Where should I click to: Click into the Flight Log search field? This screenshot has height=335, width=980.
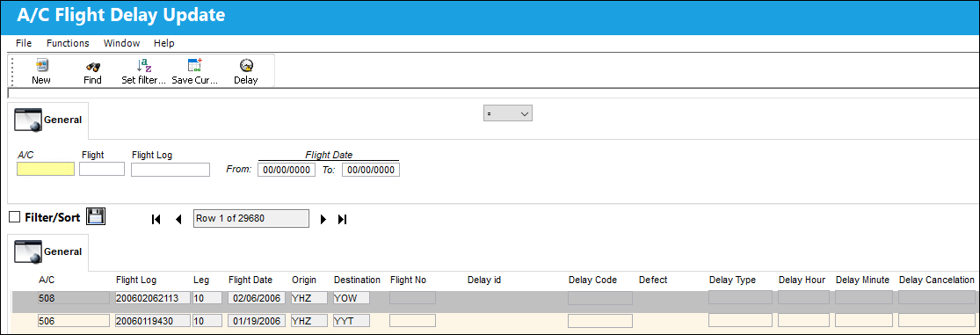point(171,169)
